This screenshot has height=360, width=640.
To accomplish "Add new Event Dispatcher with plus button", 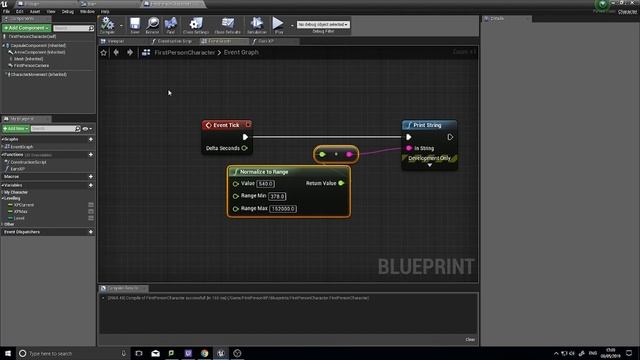I will [91, 232].
